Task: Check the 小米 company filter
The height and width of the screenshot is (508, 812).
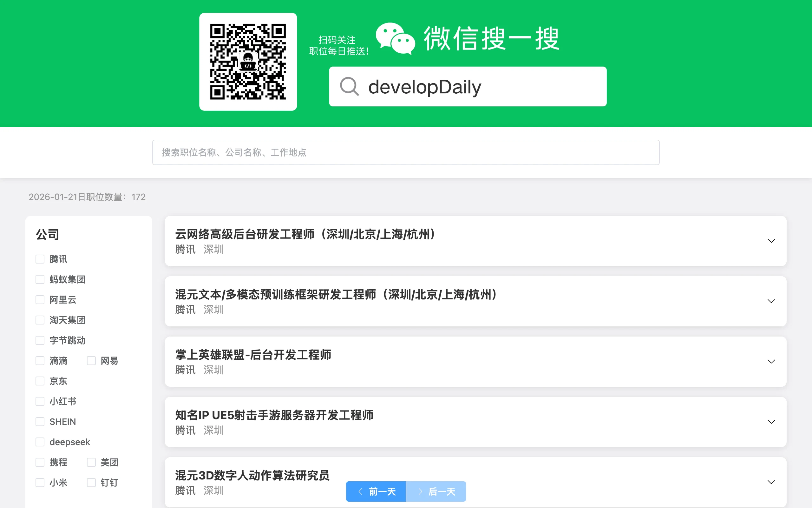Action: 40,483
